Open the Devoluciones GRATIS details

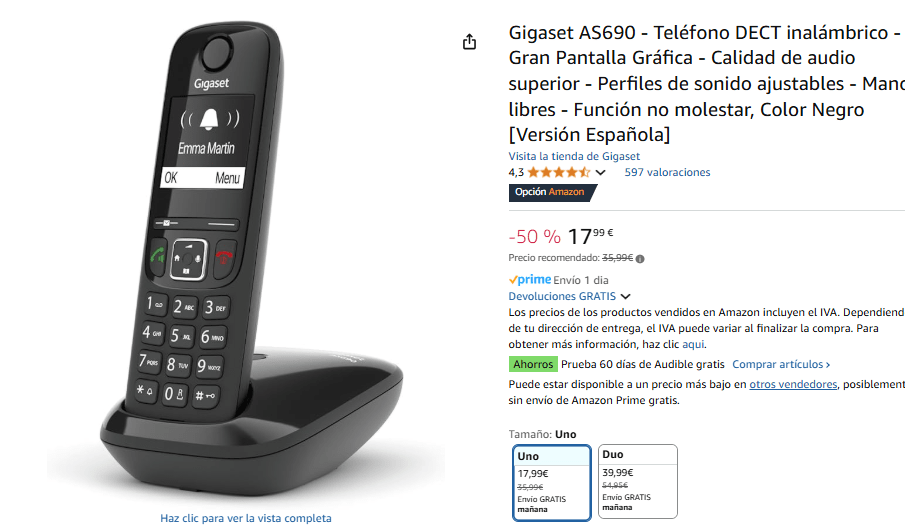pos(562,296)
